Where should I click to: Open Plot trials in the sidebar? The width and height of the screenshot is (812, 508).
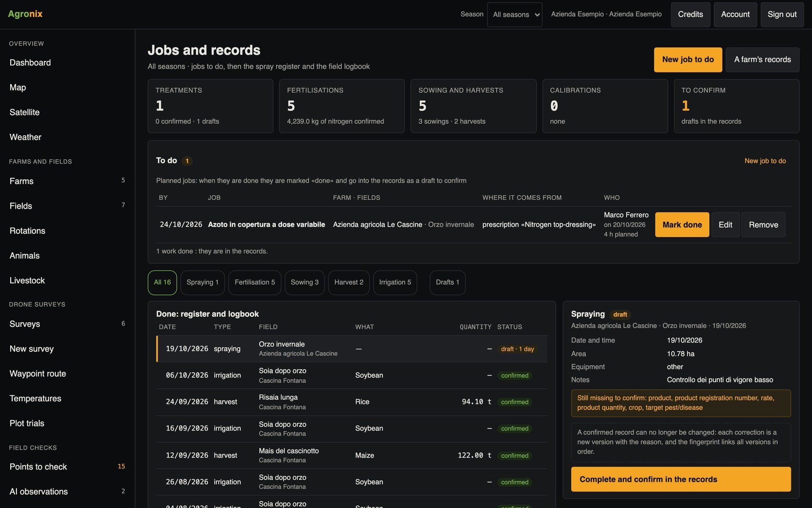(x=67, y=423)
